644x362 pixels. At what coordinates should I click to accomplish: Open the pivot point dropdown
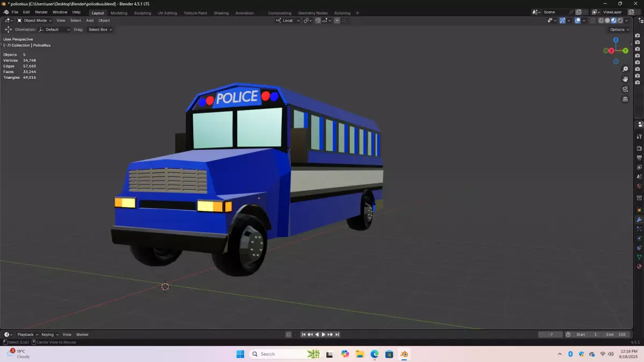click(307, 20)
